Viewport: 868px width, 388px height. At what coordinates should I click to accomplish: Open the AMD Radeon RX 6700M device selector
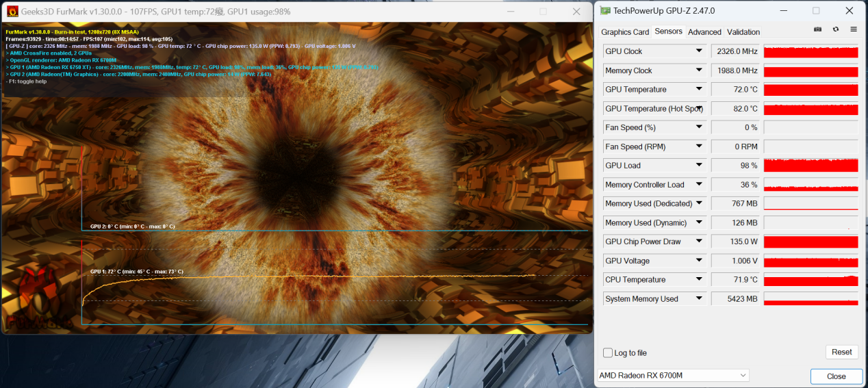674,375
